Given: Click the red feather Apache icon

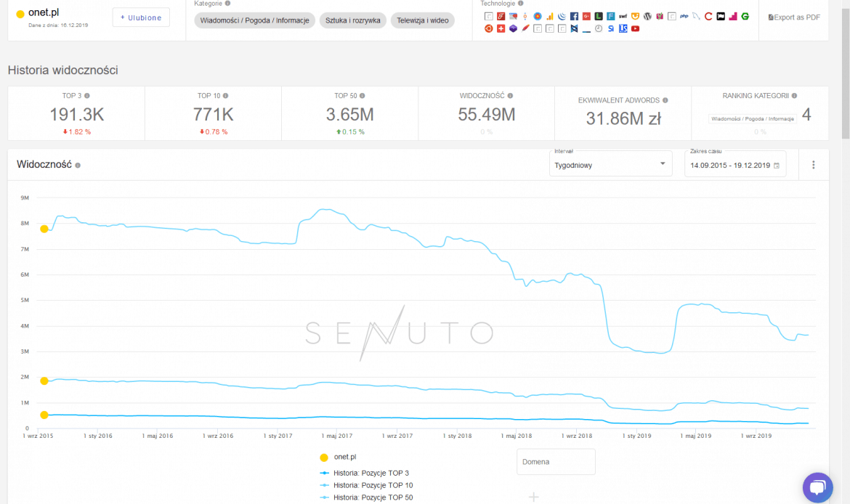Looking at the screenshot, I should pyautogui.click(x=525, y=28).
